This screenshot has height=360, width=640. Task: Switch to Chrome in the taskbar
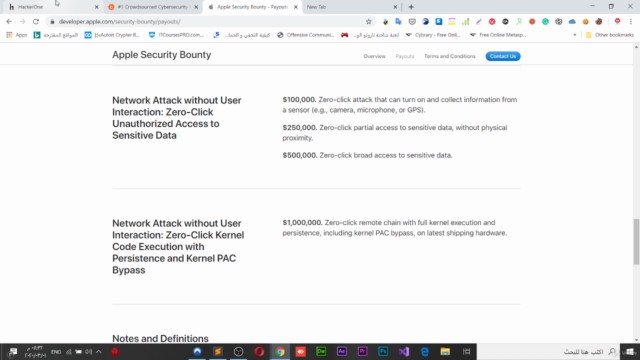pos(280,351)
